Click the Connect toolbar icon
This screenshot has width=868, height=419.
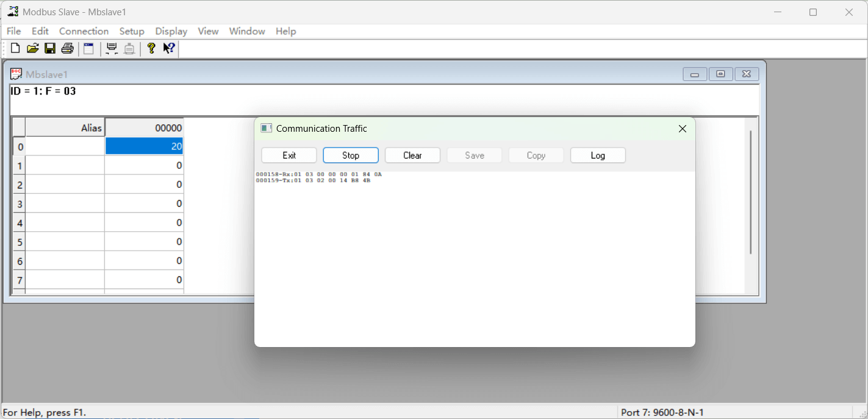click(112, 49)
